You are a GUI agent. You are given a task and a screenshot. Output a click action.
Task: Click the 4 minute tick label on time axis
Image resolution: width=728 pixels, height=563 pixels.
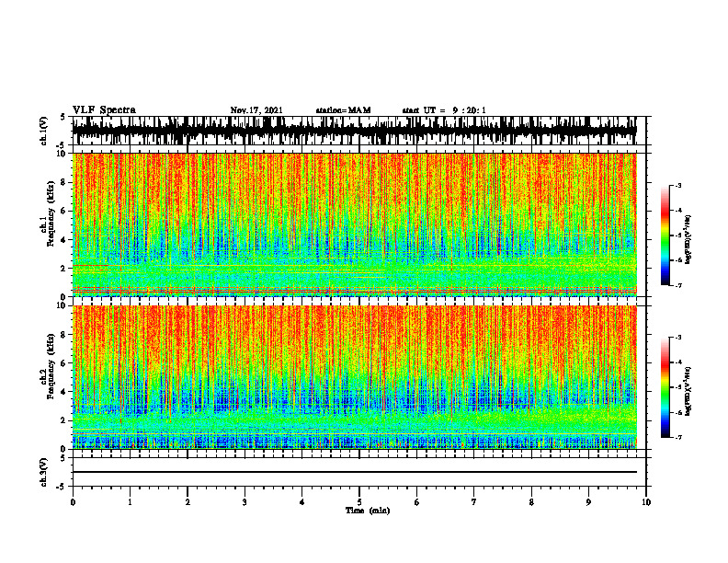coord(302,502)
